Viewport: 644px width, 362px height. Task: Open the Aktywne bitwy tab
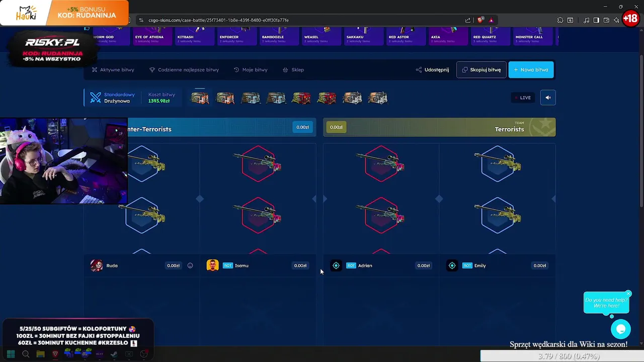coord(113,70)
